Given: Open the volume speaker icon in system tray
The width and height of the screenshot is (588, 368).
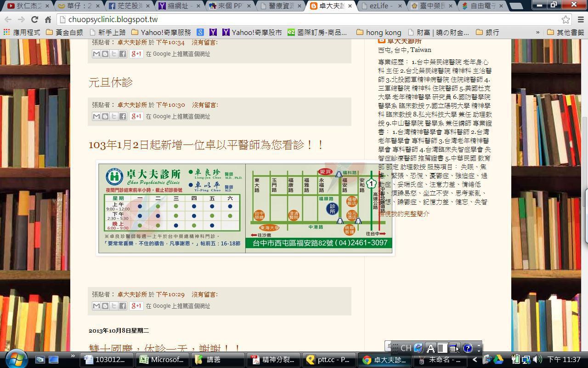Looking at the screenshot, I should pos(537,359).
